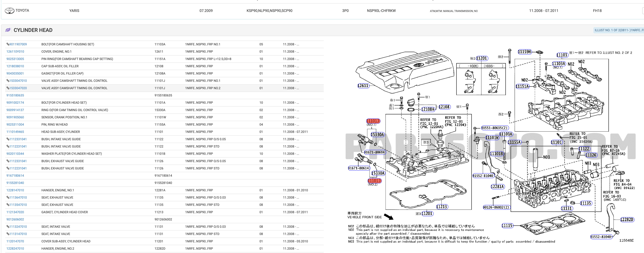Click the chain icon beside 1112231041 exhaust valve guide bush
Screen dimensions: 644x253
[8, 168]
